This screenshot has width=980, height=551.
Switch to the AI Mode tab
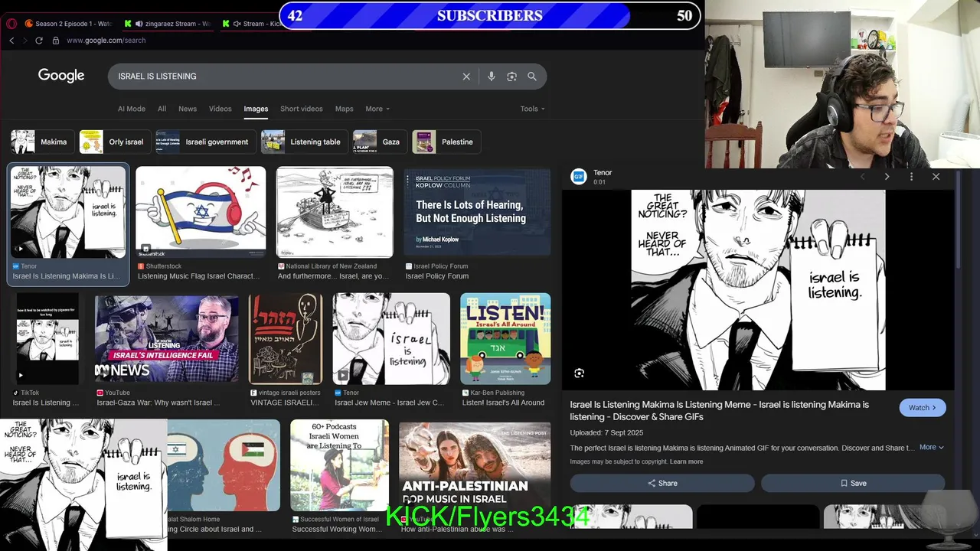[x=132, y=109]
